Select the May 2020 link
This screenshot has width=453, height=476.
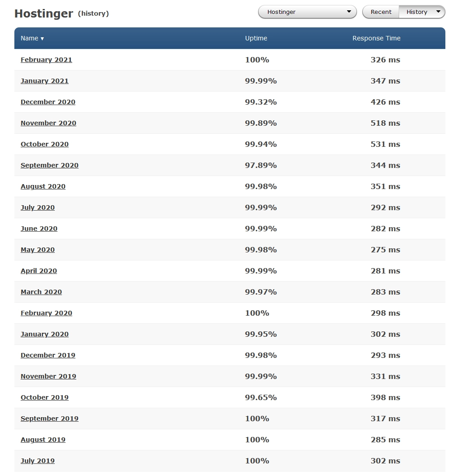tap(38, 250)
